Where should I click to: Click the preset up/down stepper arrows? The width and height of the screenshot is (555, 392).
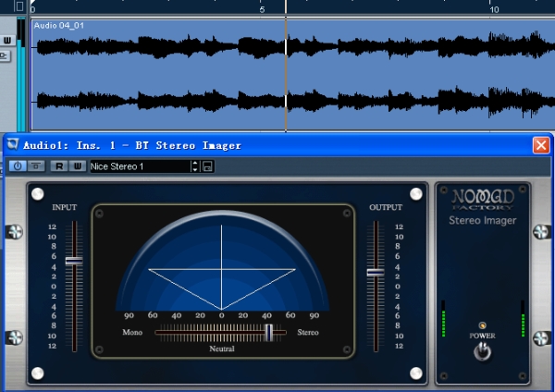(195, 166)
